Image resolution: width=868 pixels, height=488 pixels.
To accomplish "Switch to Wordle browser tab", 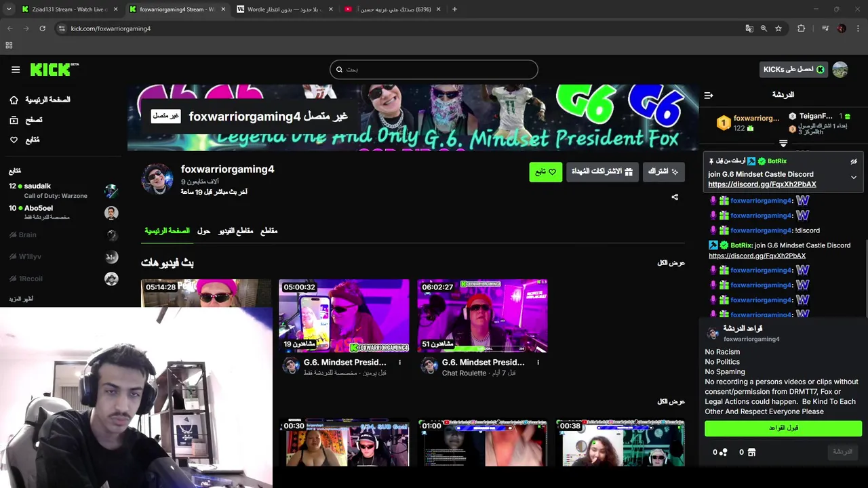I will pos(283,9).
